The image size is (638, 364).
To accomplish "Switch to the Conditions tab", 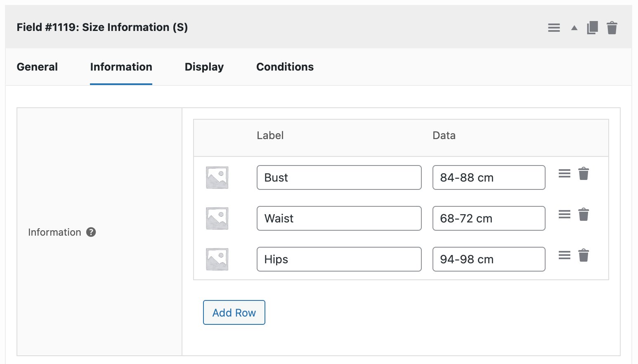I will [x=285, y=66].
